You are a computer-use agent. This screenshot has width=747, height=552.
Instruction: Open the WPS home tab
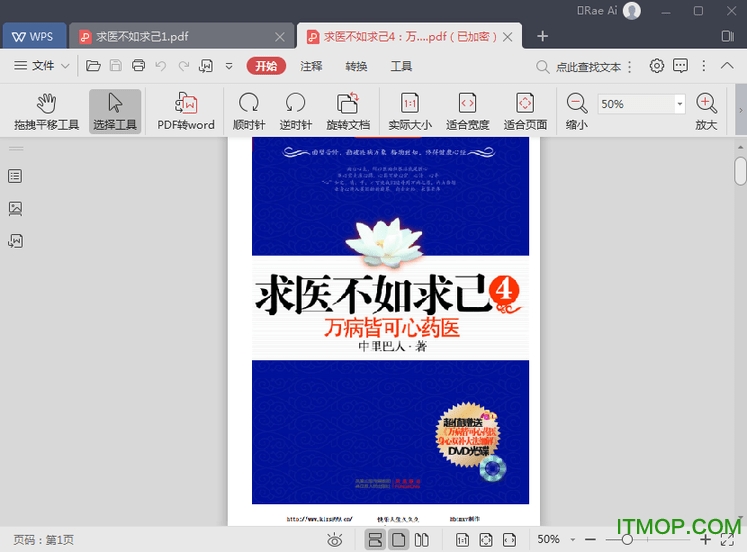pyautogui.click(x=33, y=37)
